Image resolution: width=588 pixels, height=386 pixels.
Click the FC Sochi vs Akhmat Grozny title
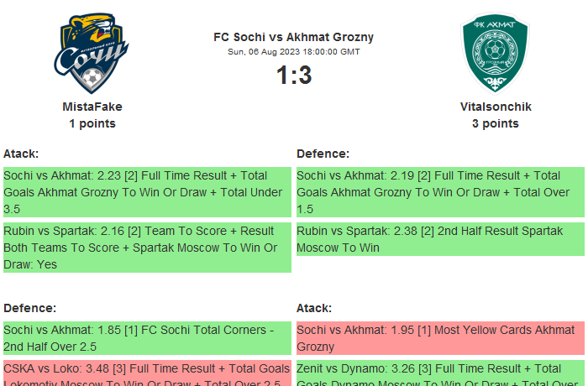point(294,37)
